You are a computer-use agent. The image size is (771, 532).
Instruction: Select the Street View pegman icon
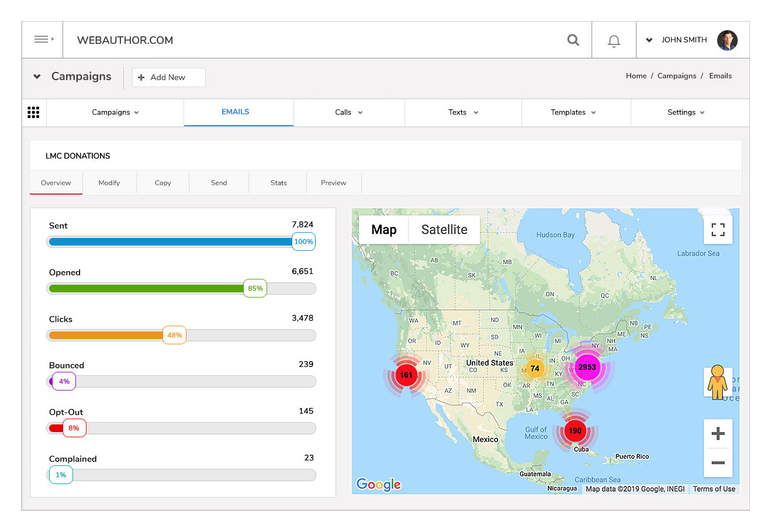(x=717, y=382)
